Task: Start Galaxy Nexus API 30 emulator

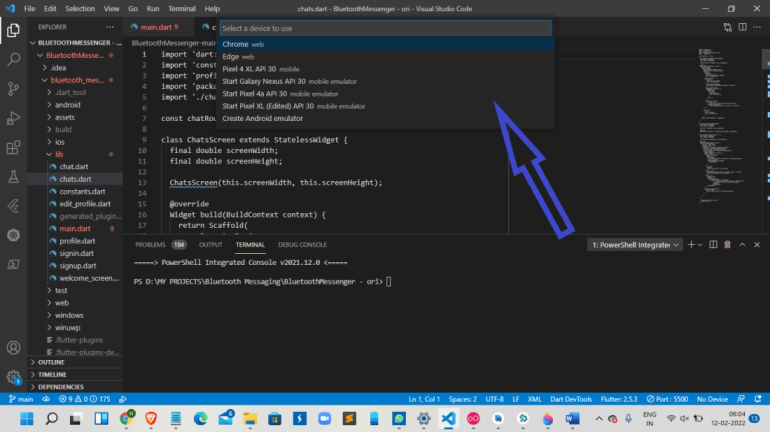Action: [386, 81]
